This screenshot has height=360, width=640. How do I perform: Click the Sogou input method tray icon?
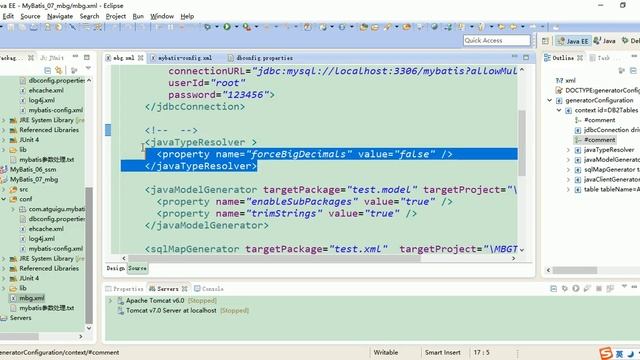[x=606, y=353]
